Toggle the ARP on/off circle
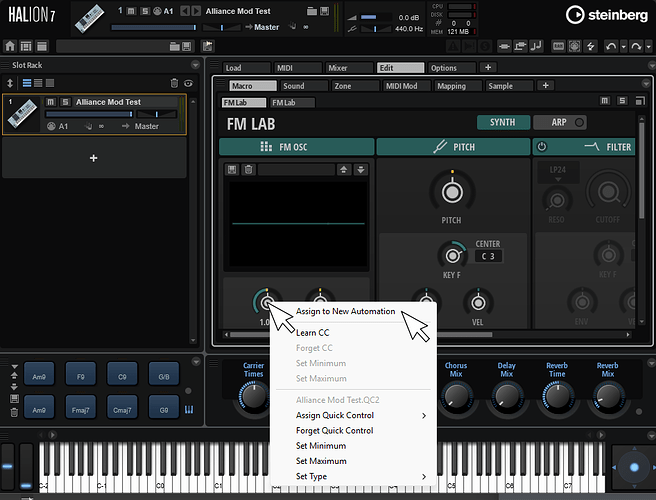 pos(579,123)
